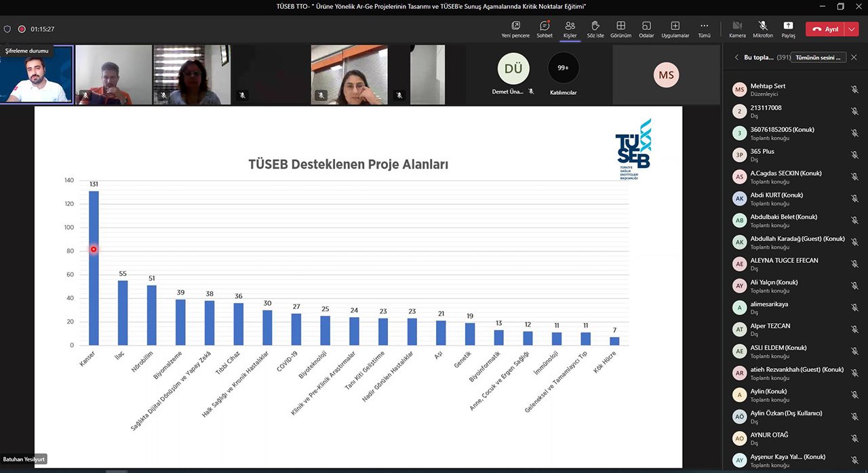Viewport: 868px width, 473px height.
Task: Raise hand with Söz iste
Action: [x=595, y=29]
